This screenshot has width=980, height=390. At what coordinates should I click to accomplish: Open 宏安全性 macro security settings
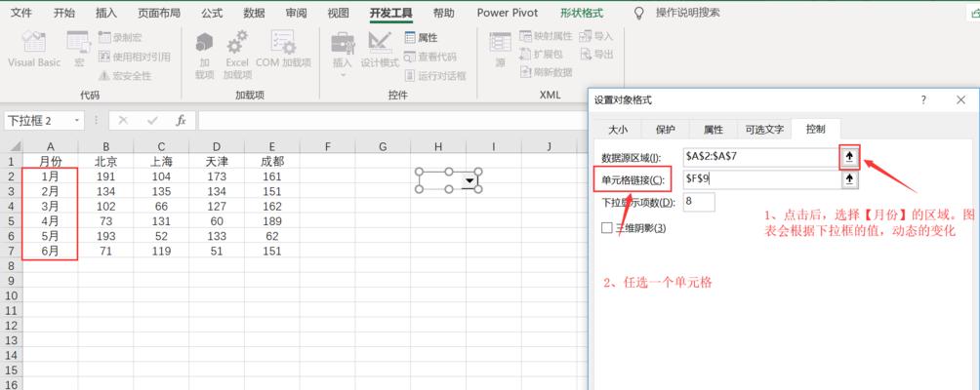(125, 75)
